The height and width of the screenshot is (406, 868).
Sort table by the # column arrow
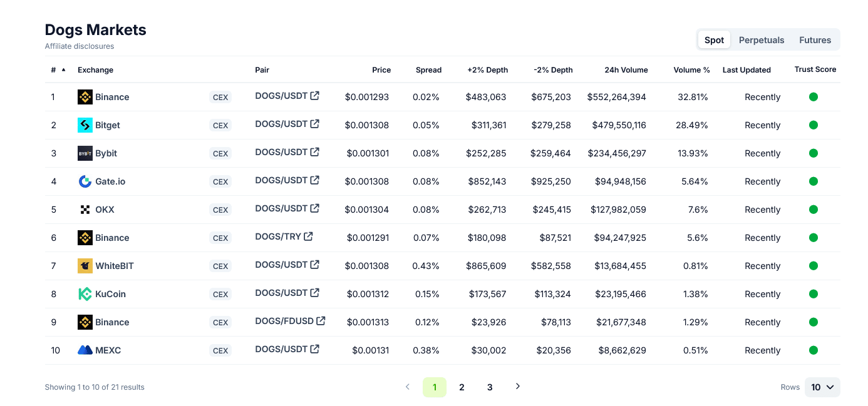click(63, 70)
